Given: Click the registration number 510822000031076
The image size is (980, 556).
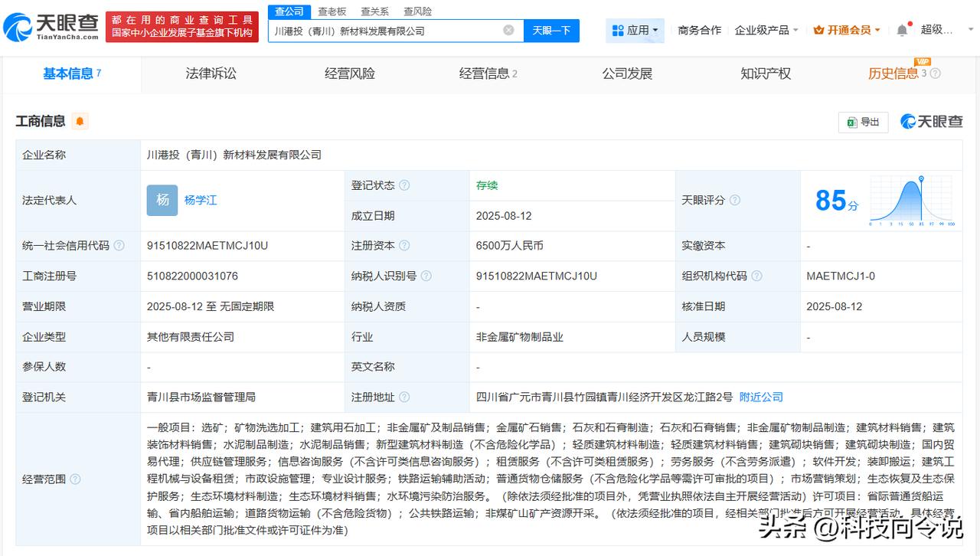Looking at the screenshot, I should (192, 276).
